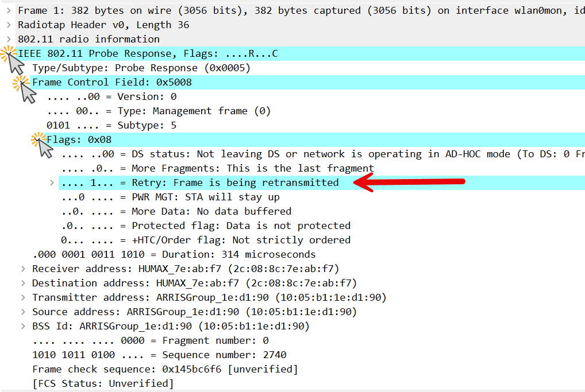Image resolution: width=585 pixels, height=392 pixels.
Task: Expand the Radiotap Header v0 section
Action: click(9, 25)
